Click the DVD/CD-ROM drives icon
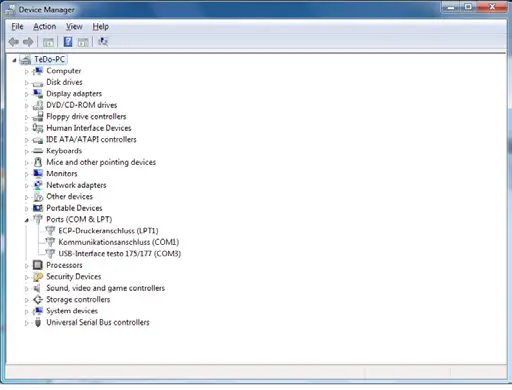The height and width of the screenshot is (390, 512). 38,105
